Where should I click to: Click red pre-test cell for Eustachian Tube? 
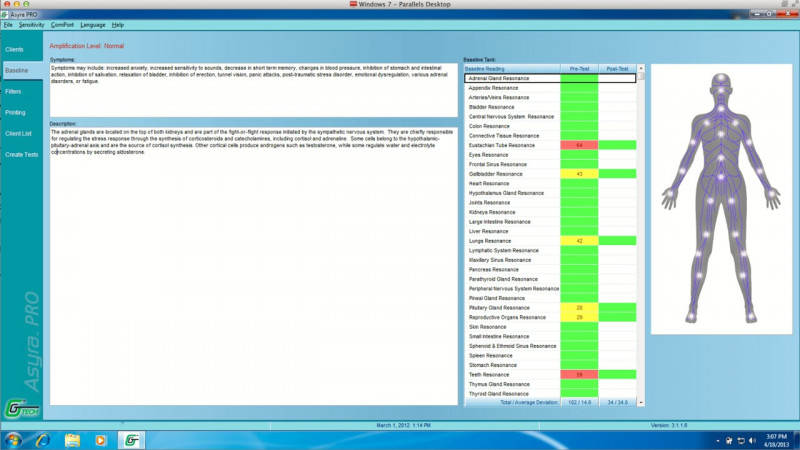[x=579, y=145]
